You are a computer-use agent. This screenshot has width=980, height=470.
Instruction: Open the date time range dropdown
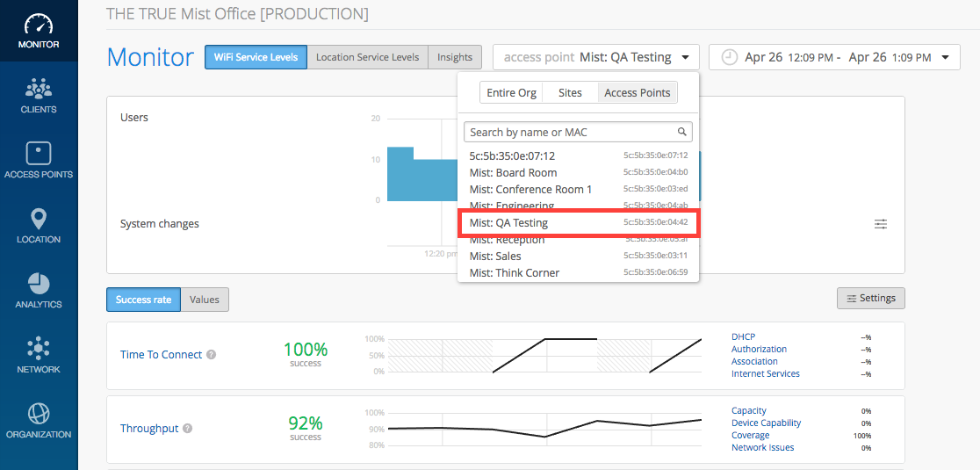click(834, 57)
